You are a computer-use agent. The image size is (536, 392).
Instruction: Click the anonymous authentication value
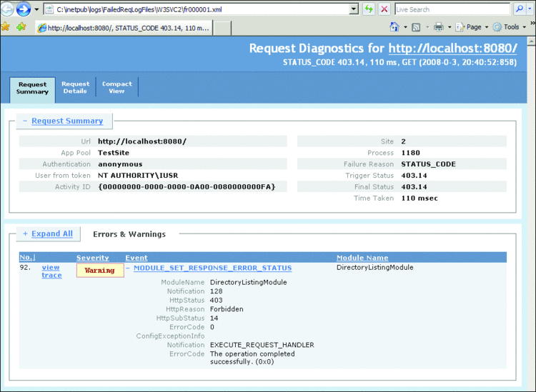pos(120,164)
